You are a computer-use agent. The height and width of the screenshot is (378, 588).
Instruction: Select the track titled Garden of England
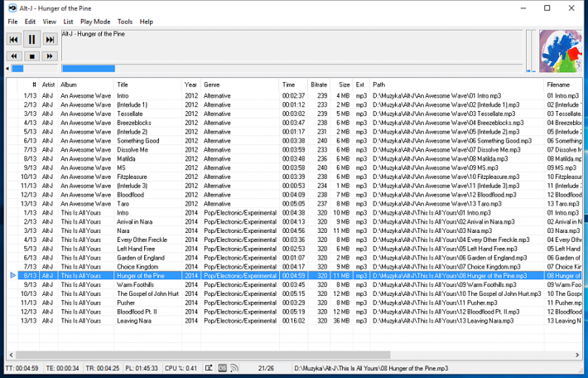pos(141,258)
